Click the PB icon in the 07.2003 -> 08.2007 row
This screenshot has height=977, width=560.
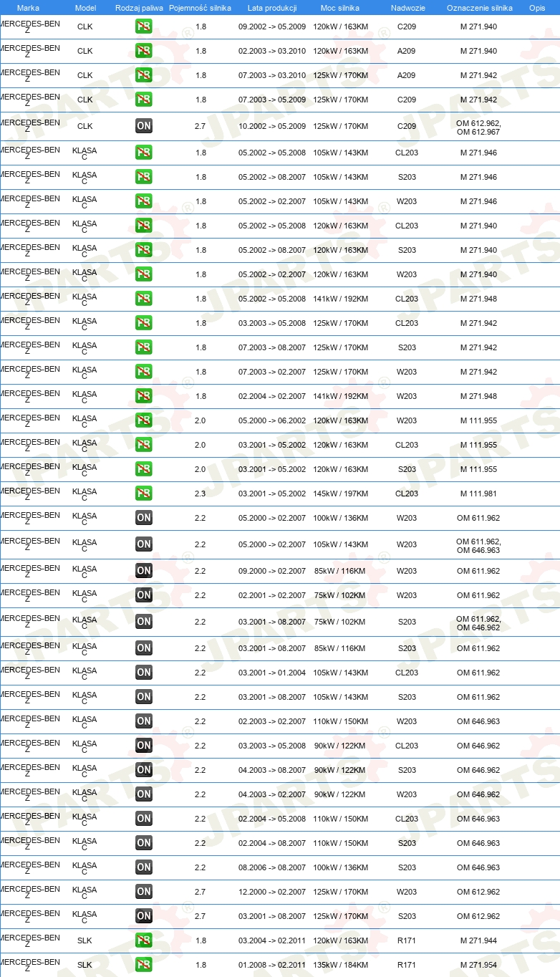pos(143,347)
